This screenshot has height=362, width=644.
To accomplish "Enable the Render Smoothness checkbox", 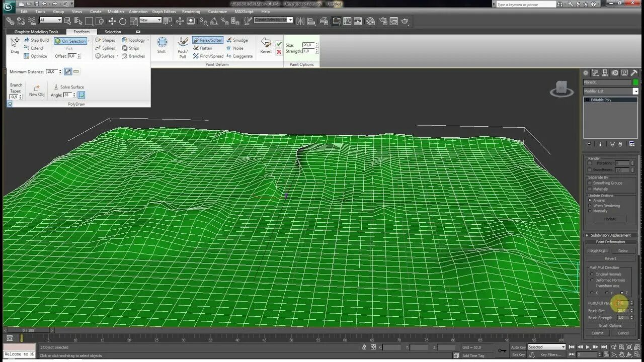I will (x=590, y=170).
